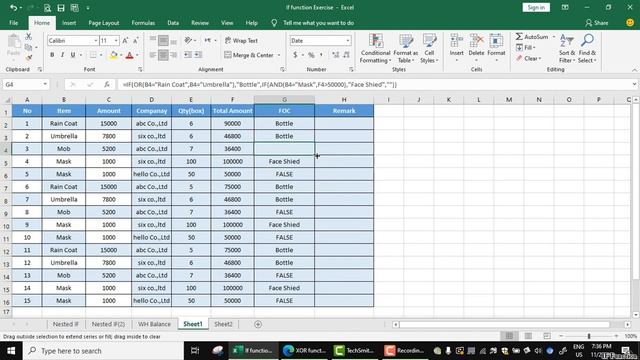Open the Clear menu

529,59
